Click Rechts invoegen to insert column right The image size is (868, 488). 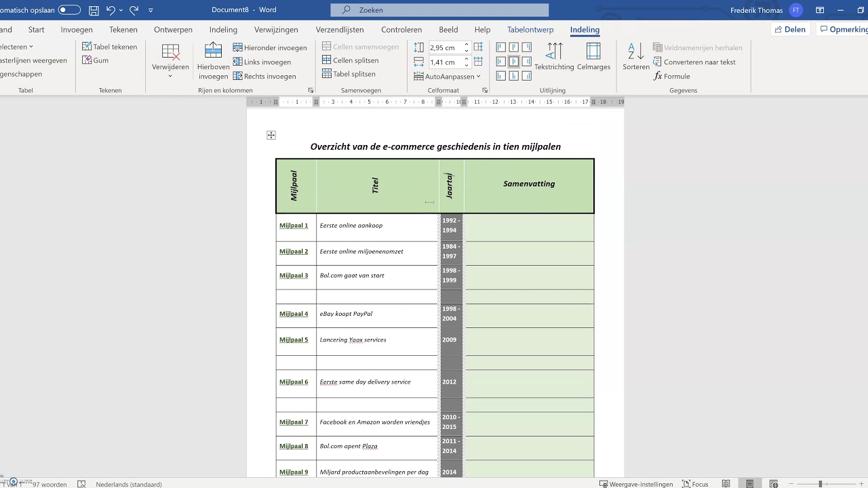264,76
